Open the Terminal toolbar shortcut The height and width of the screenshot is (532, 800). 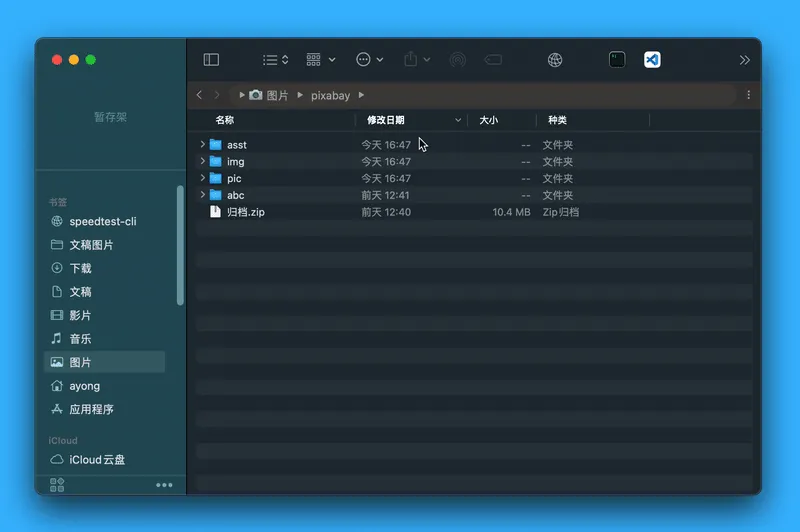pyautogui.click(x=617, y=60)
